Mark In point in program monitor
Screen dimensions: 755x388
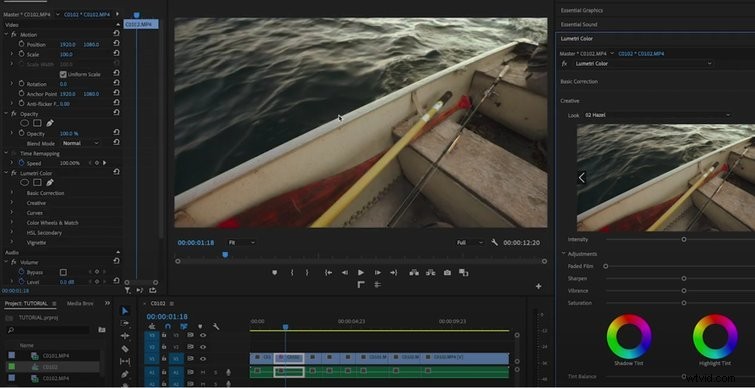pos(292,272)
